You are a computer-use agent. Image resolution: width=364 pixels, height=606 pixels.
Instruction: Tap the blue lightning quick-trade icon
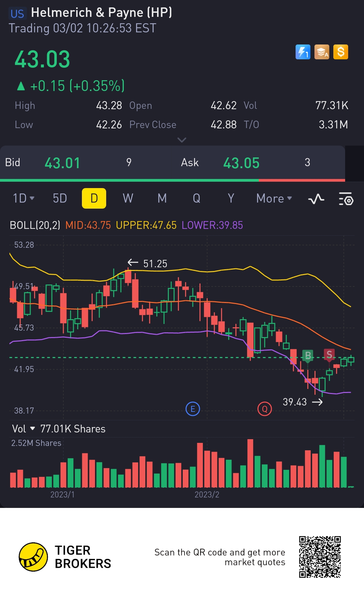[x=303, y=52]
